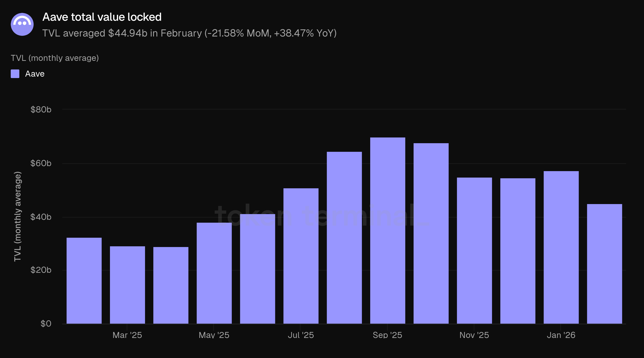Click the May '25 bar
644x358 pixels.
214,273
